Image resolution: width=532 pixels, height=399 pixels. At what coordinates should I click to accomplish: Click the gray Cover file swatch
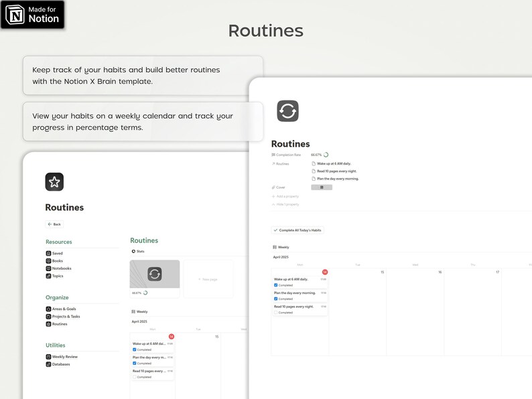click(322, 187)
